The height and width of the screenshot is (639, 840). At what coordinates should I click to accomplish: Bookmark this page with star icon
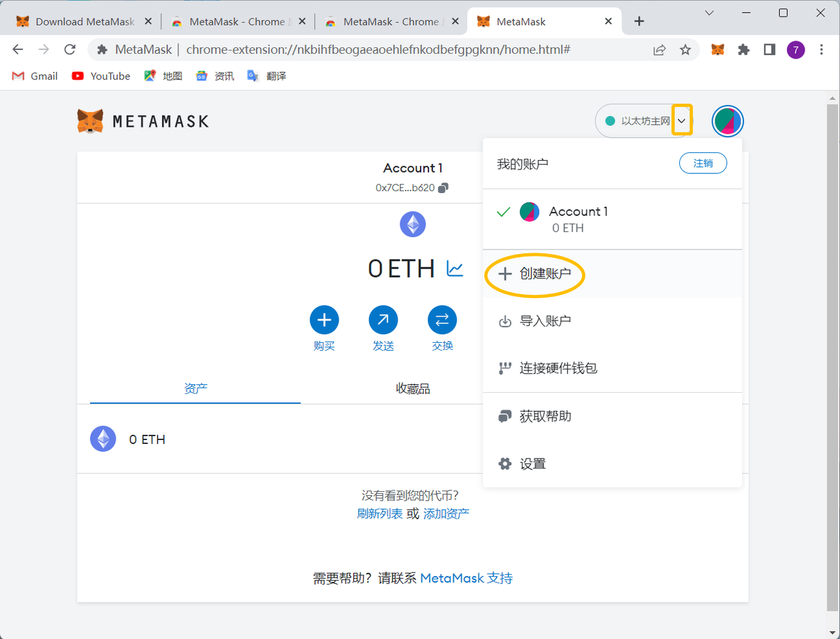point(685,49)
